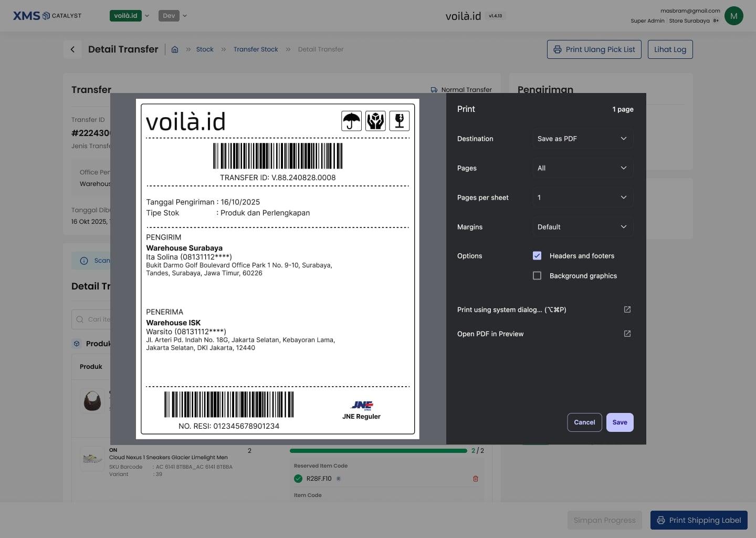Click Print Shipping Label button

tap(699, 520)
